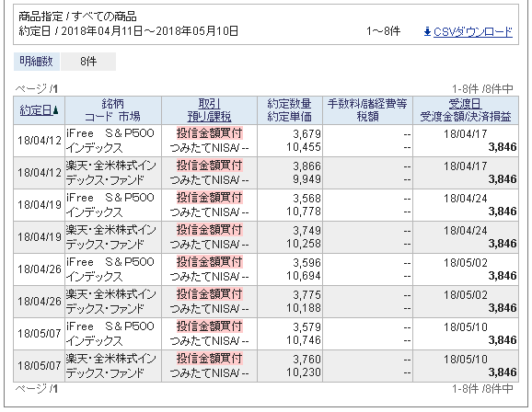Click the 約定数量 約定単価 column header

289,110
